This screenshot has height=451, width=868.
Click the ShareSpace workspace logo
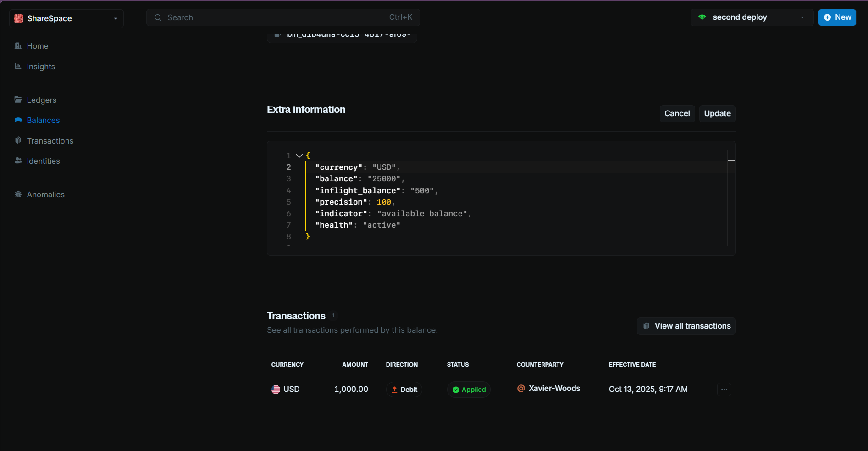[x=18, y=18]
